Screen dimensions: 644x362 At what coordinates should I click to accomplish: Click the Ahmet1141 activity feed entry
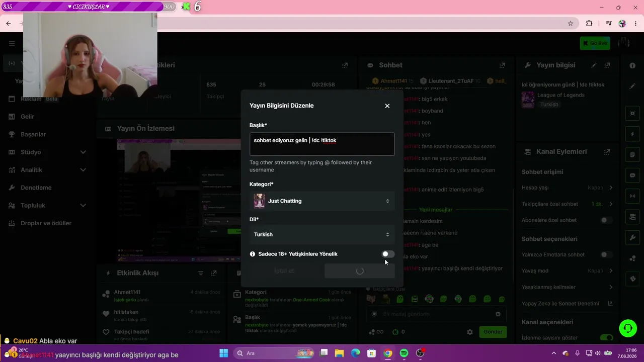(x=161, y=296)
